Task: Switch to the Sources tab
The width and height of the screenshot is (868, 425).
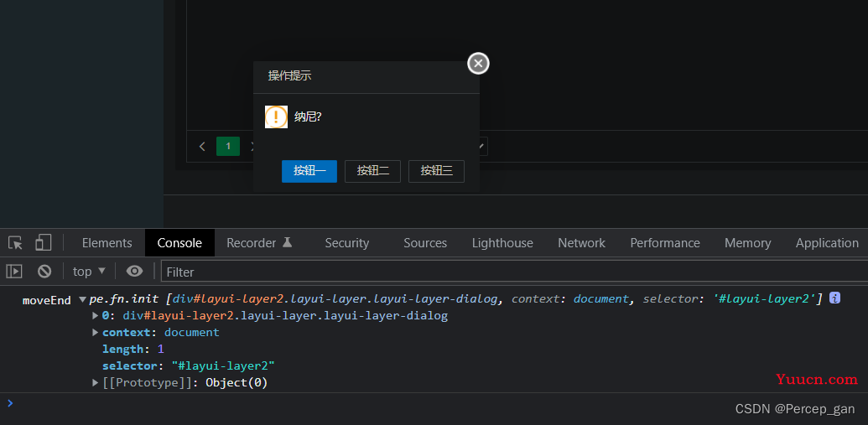Action: click(x=425, y=243)
